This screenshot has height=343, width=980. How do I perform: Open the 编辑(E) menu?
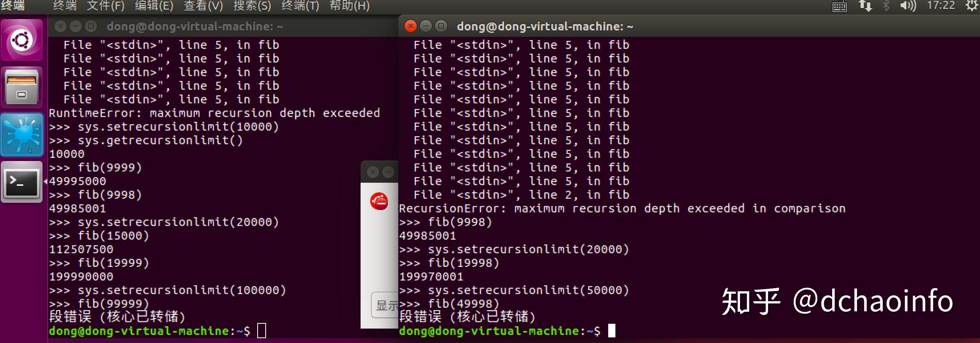pyautogui.click(x=154, y=6)
